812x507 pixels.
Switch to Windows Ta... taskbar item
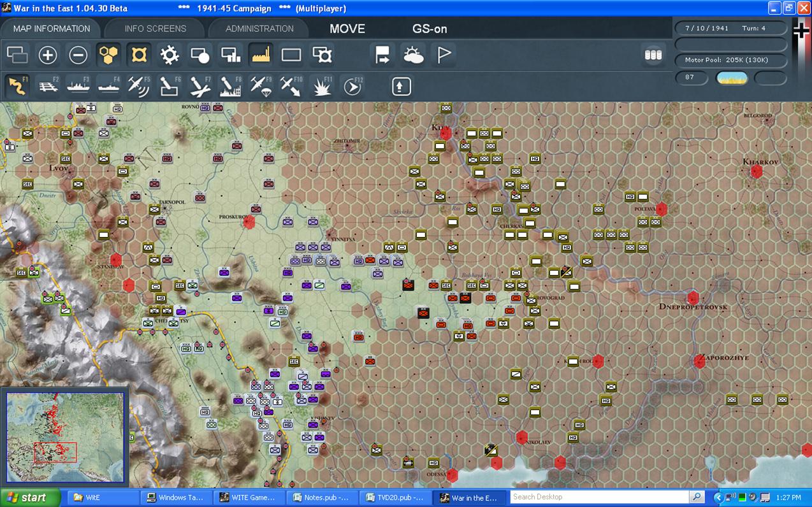pyautogui.click(x=175, y=497)
